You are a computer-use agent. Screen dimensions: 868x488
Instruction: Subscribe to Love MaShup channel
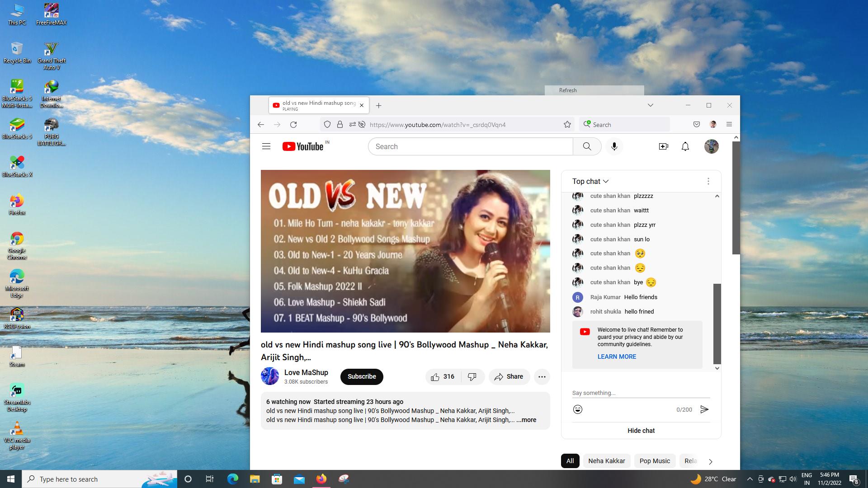pyautogui.click(x=361, y=376)
